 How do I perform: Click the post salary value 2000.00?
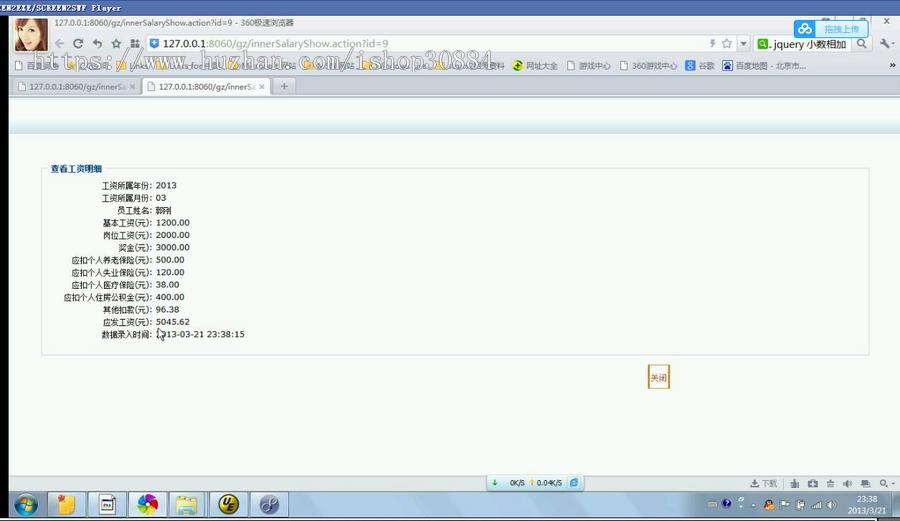pyautogui.click(x=173, y=235)
